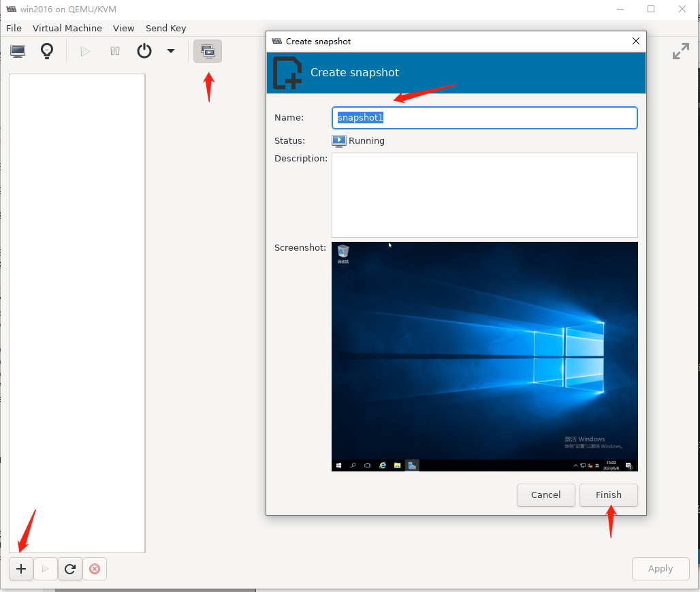Expand the shutdown options dropdown arrow
Screen dimensions: 700x592
(171, 51)
